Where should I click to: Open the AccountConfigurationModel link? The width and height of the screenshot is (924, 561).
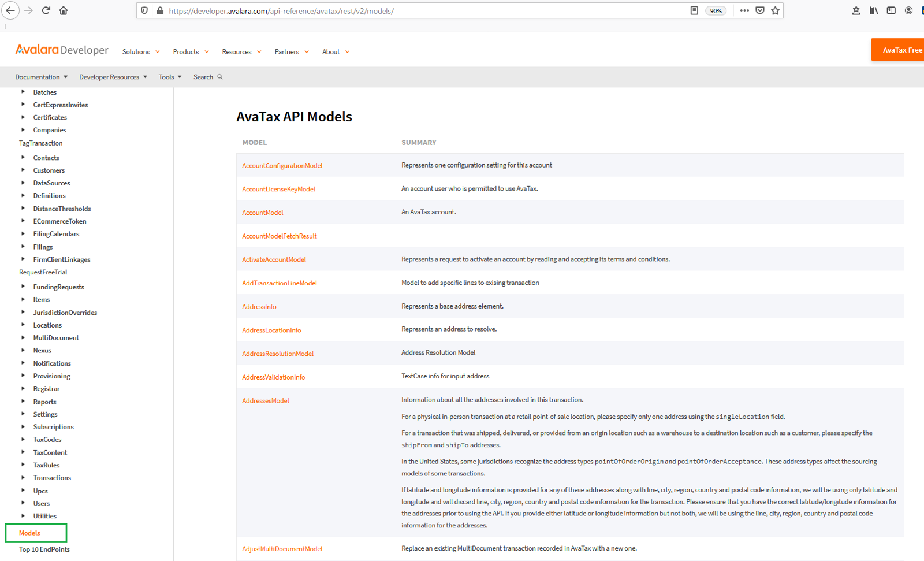(282, 166)
